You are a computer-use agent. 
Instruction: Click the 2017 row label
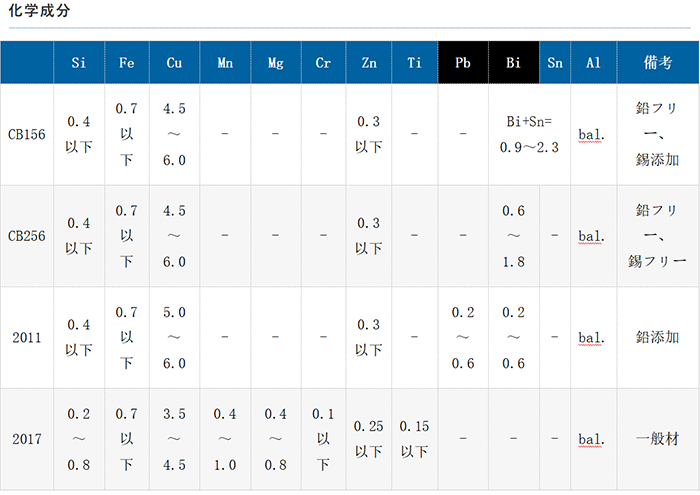point(27,439)
